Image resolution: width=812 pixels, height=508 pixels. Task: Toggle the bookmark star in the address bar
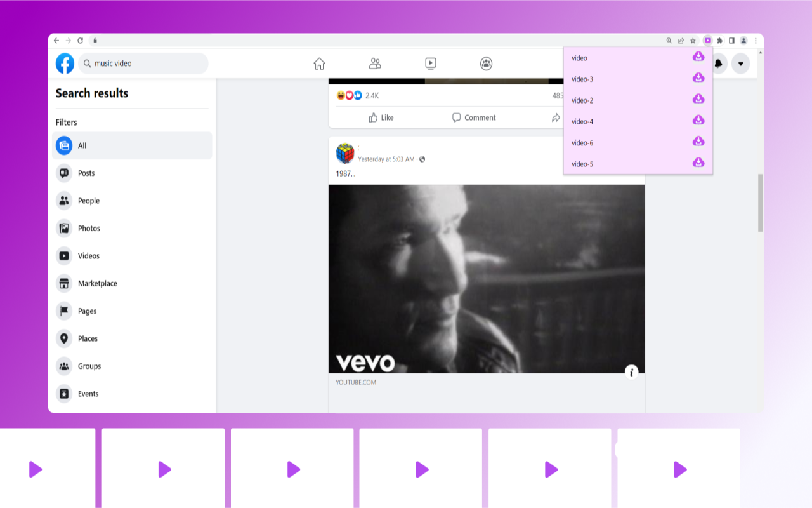tap(692, 40)
